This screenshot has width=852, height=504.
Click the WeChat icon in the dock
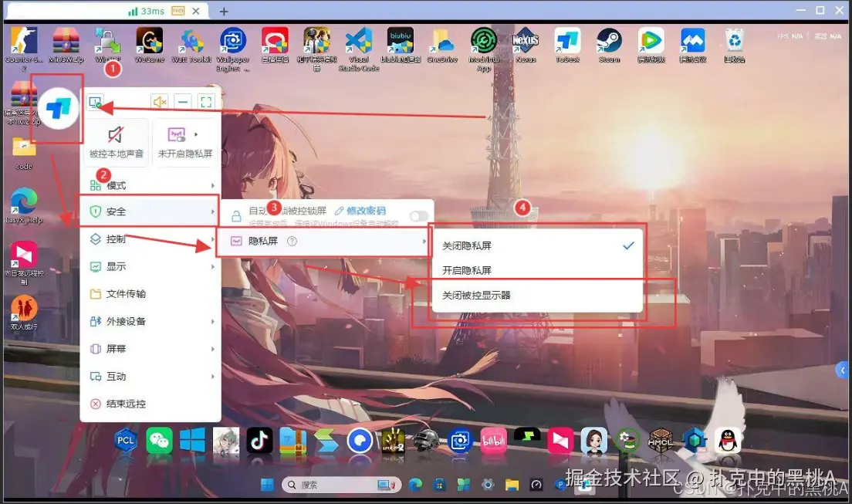pos(159,440)
